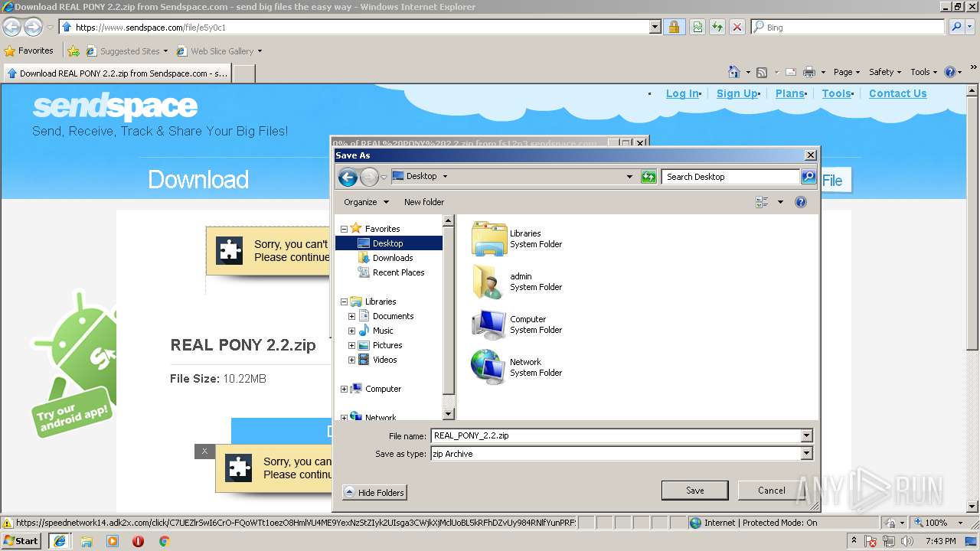Expand the Music tree node
This screenshot has height=551, width=980.
(351, 331)
